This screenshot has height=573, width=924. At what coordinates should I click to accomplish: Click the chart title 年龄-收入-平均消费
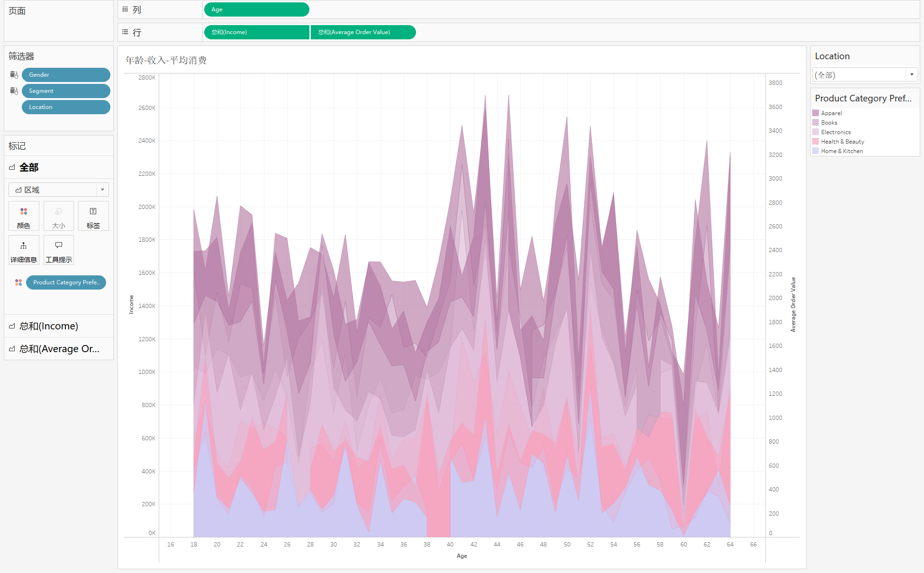[166, 60]
